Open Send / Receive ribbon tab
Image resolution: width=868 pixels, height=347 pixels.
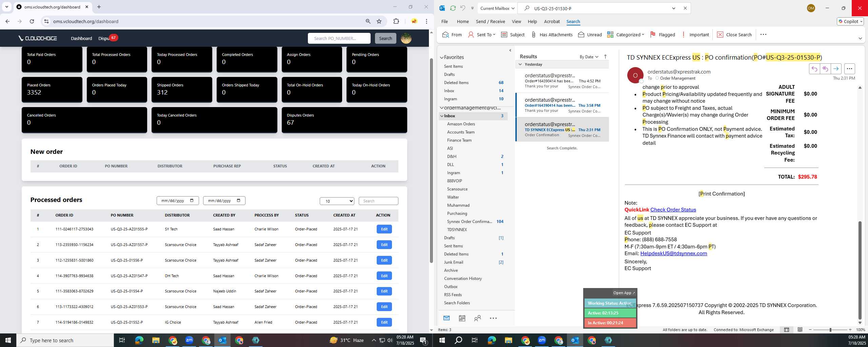point(490,21)
